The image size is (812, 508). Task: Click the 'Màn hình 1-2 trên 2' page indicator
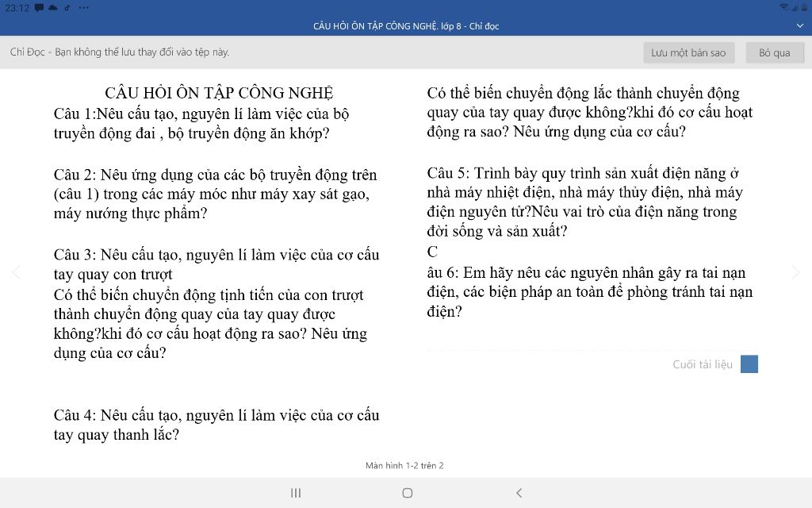[x=404, y=465]
